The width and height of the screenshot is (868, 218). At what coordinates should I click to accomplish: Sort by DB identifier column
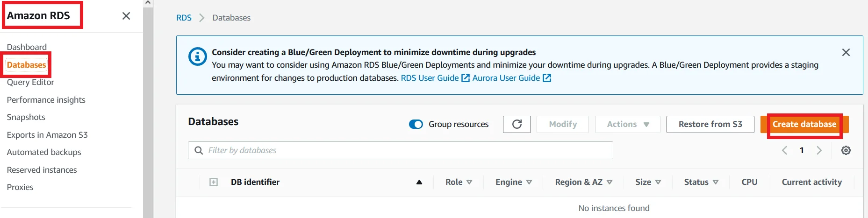click(x=419, y=182)
